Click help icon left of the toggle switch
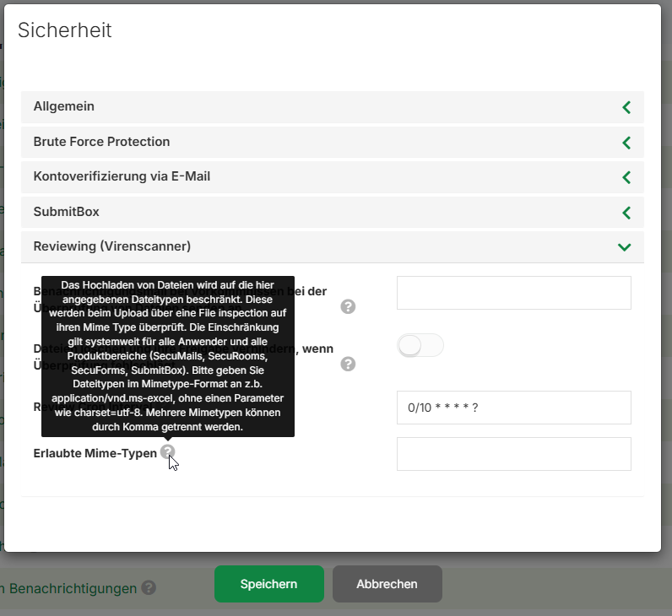Screen dimensions: 672x616 click(x=348, y=364)
